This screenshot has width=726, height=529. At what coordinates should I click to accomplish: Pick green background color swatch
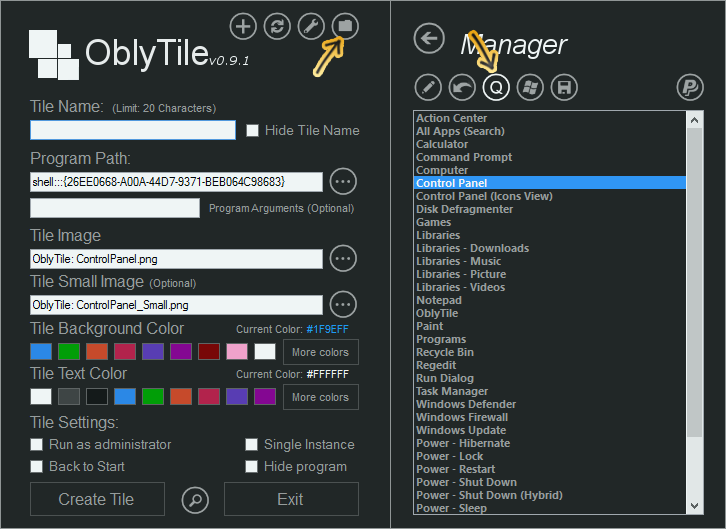click(69, 352)
